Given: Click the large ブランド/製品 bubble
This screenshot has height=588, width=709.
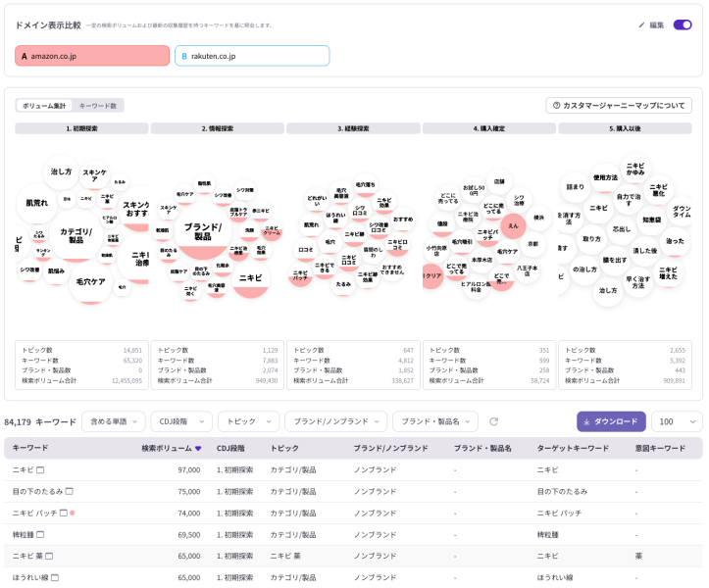Looking at the screenshot, I should click(202, 231).
